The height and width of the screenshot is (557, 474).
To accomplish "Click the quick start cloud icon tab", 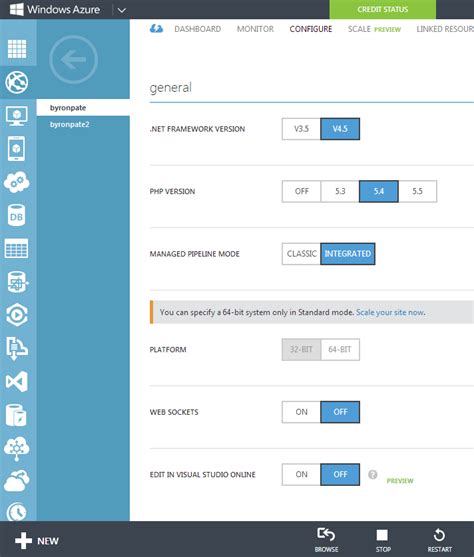I will pyautogui.click(x=156, y=29).
